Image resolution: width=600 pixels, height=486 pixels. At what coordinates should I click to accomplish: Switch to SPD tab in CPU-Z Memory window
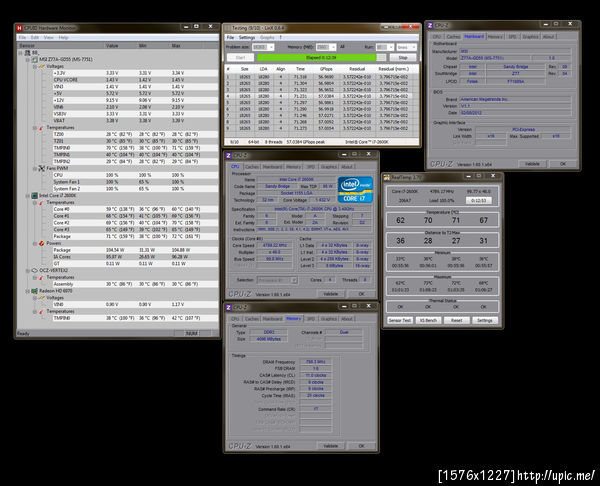tap(310, 319)
